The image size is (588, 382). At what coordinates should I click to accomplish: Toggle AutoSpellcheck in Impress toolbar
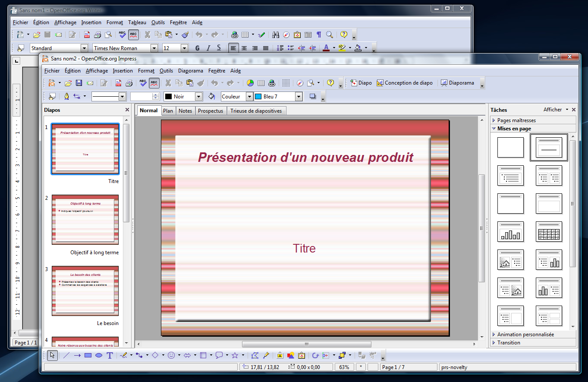[x=154, y=83]
